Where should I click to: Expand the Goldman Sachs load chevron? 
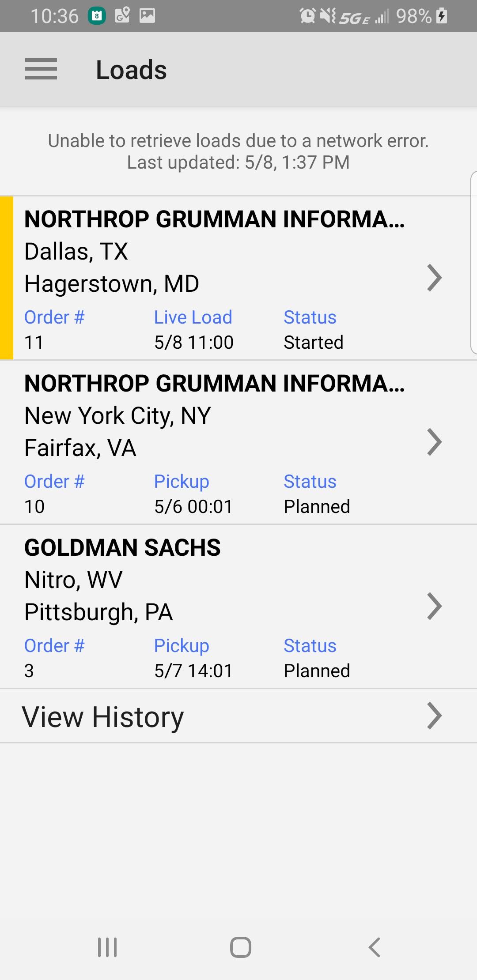434,607
